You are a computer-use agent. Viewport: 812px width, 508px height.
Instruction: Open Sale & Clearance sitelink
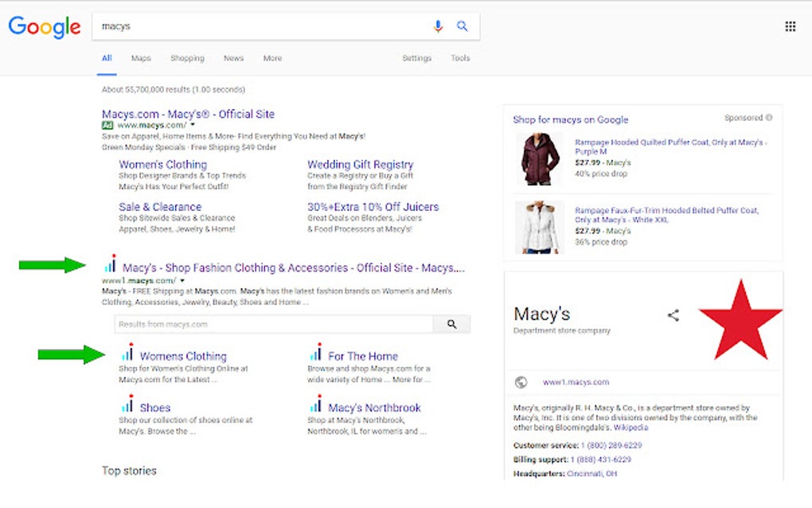[x=160, y=206]
